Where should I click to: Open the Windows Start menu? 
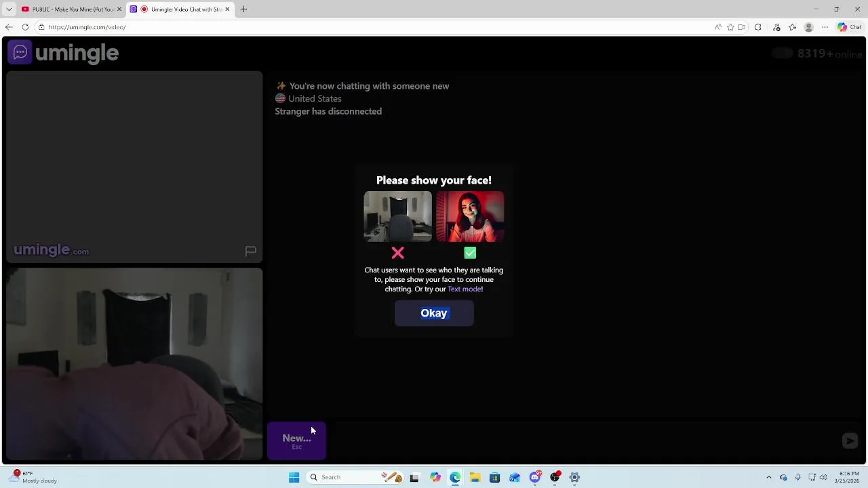point(294,477)
